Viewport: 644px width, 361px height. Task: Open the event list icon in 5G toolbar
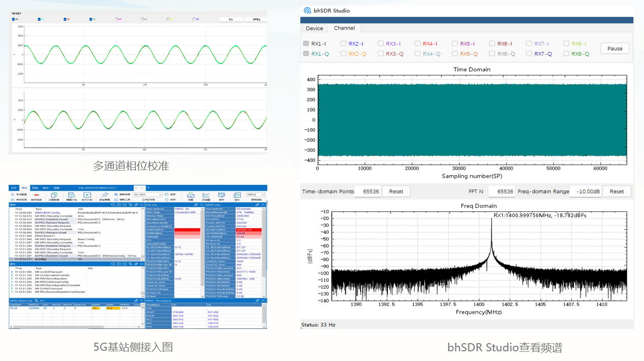coord(222,195)
